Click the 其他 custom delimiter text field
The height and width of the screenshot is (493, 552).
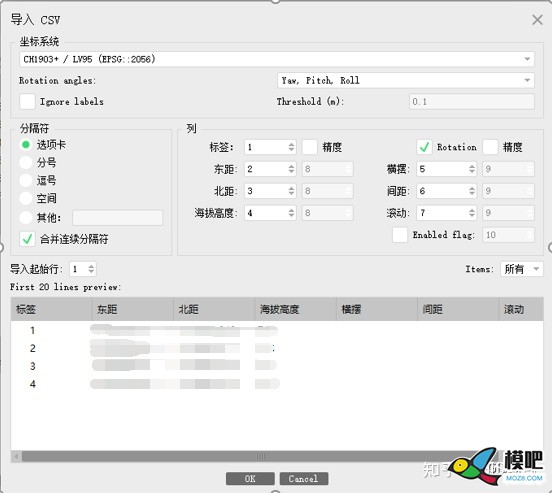click(x=118, y=218)
